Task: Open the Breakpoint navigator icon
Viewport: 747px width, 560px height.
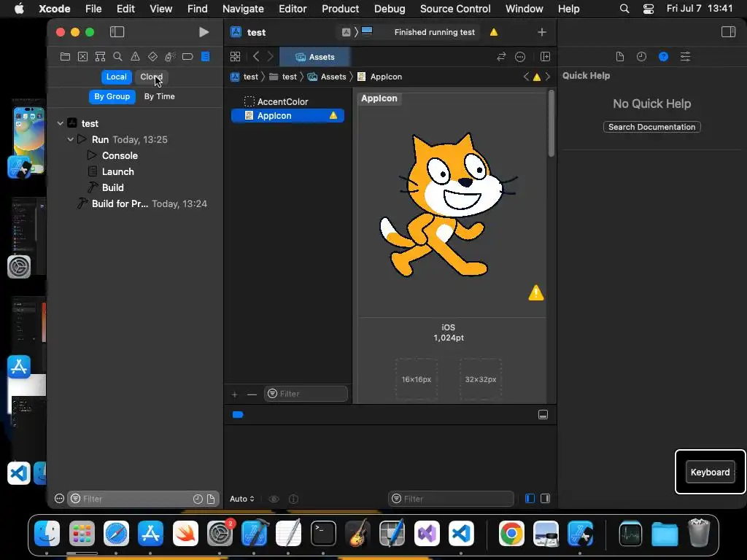Action: [187, 57]
